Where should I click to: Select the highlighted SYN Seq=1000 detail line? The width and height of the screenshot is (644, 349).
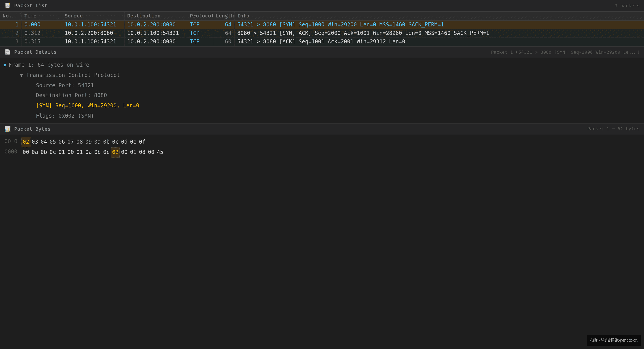(87, 106)
